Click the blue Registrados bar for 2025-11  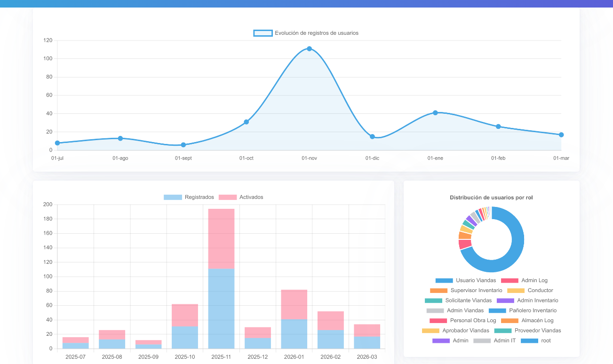(x=221, y=309)
